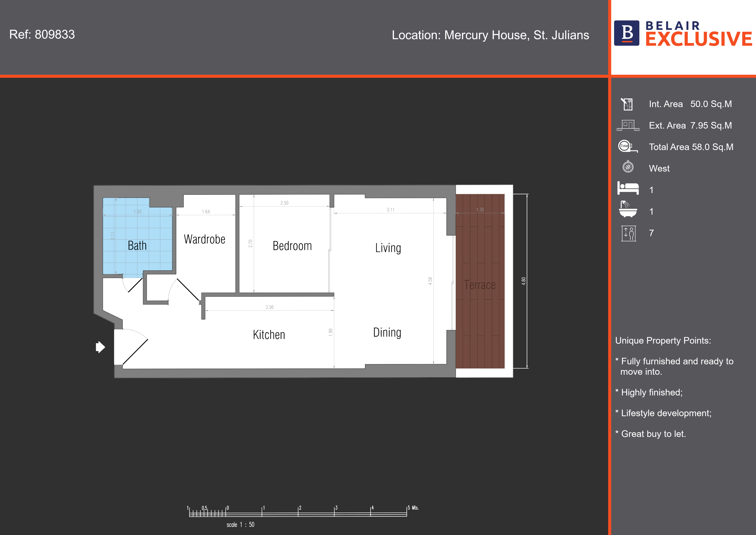
Task: Click the scale 1 : 50 label
Action: (240, 524)
